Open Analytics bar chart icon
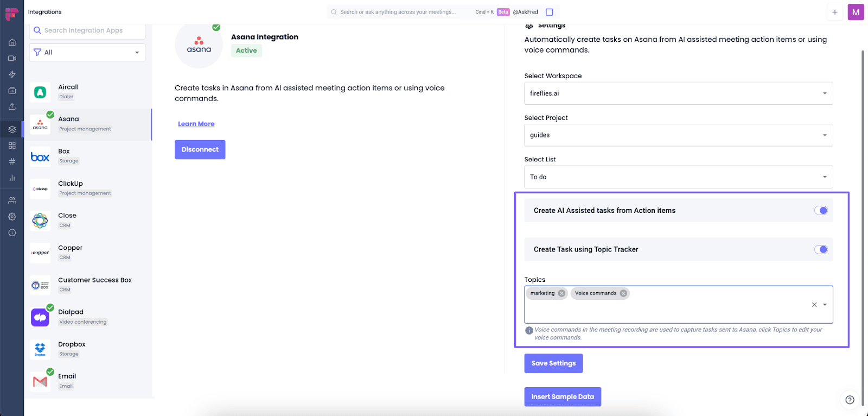868x416 pixels. (x=12, y=178)
